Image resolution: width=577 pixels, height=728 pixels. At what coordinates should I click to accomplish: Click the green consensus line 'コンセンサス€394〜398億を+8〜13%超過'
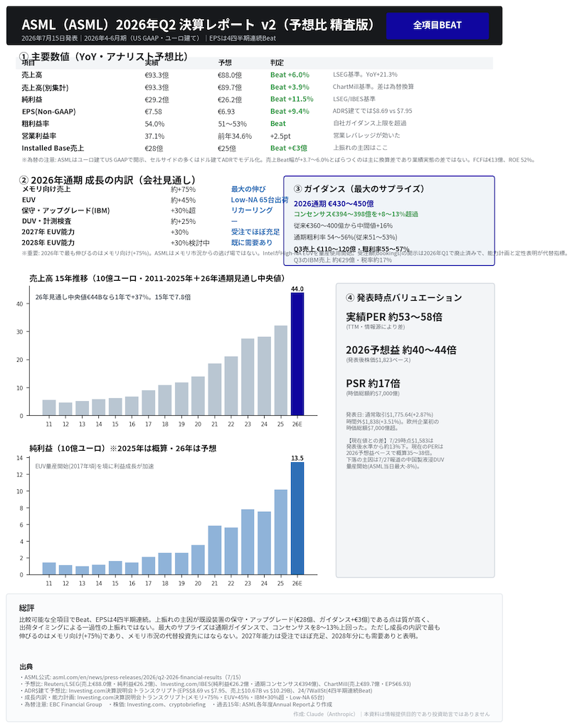[x=356, y=214]
